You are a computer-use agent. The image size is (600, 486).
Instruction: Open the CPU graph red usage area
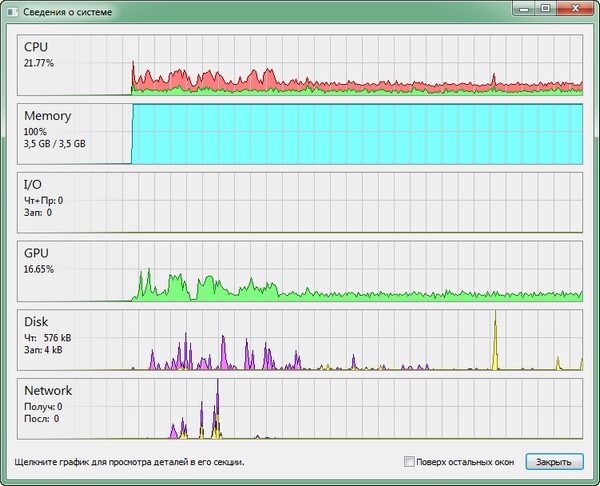[x=180, y=79]
